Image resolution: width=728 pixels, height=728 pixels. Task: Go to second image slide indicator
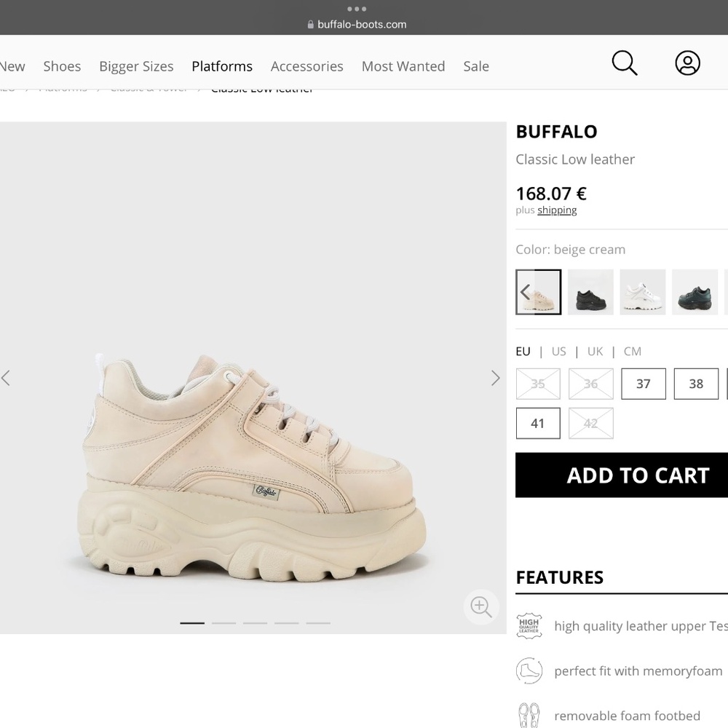(223, 623)
